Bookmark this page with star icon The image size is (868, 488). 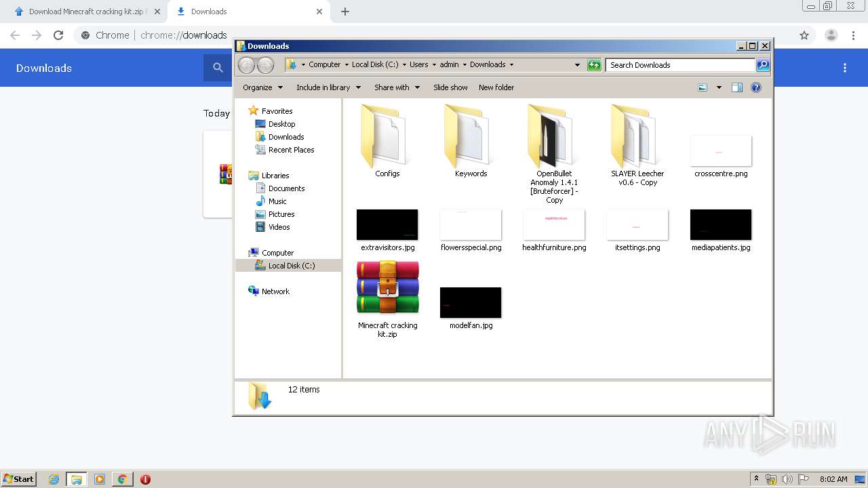804,35
